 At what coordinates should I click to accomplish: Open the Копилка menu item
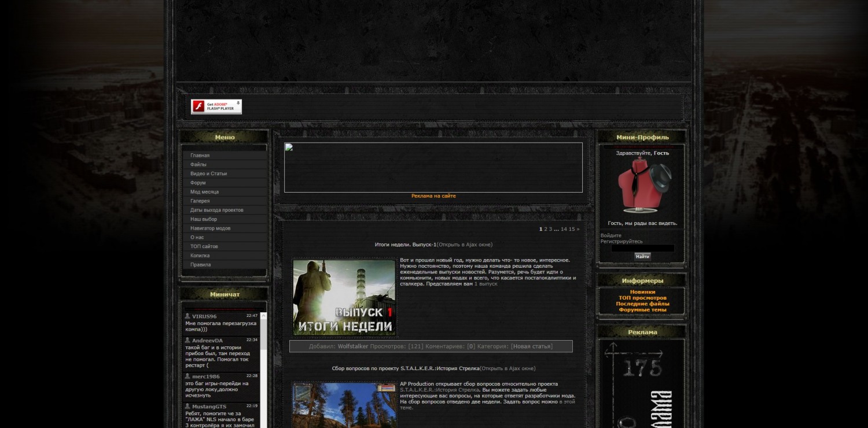click(225, 256)
